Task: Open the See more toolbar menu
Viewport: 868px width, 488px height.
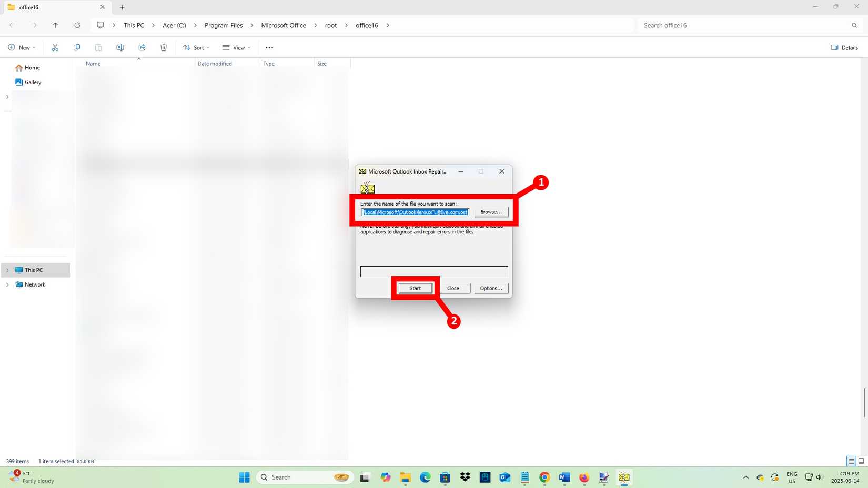Action: point(269,47)
